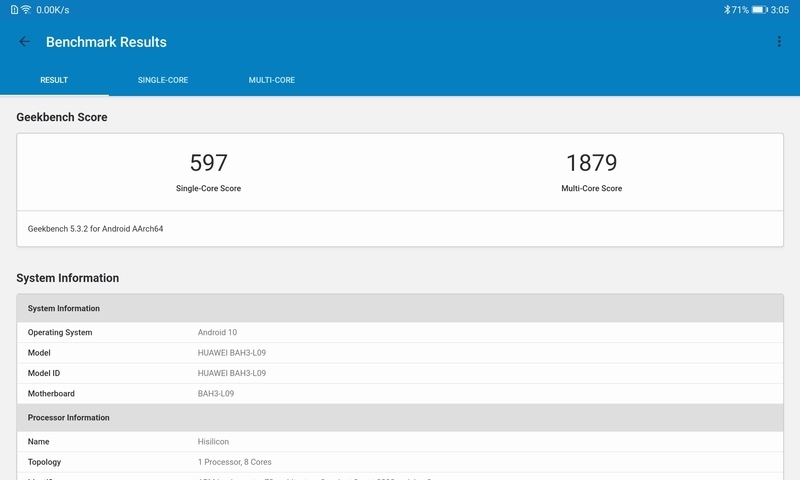Tap the Operating System row label
The height and width of the screenshot is (480, 800).
60,333
